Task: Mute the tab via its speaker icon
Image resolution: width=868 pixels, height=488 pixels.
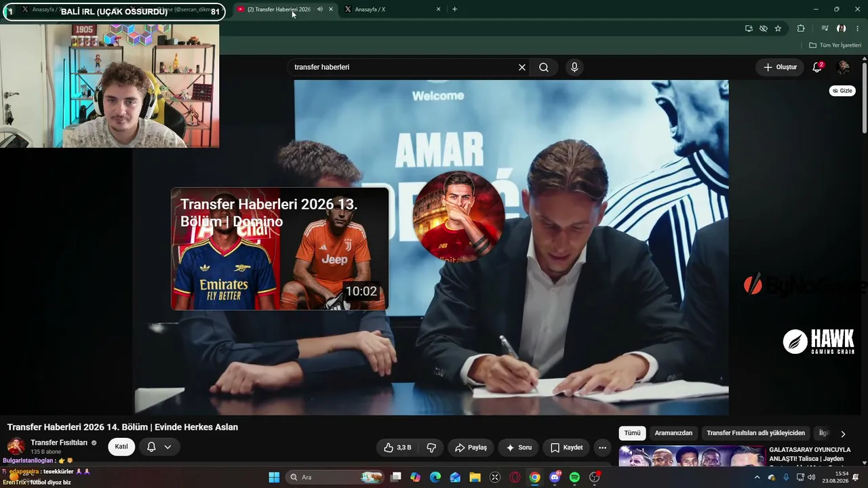Action: (320, 9)
